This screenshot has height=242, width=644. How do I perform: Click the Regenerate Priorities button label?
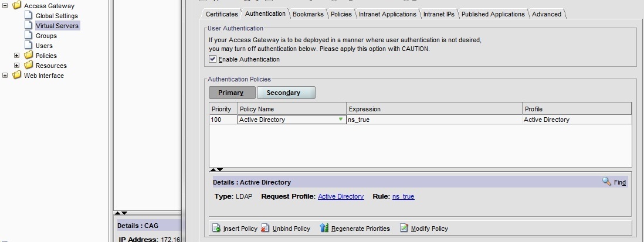click(x=361, y=229)
